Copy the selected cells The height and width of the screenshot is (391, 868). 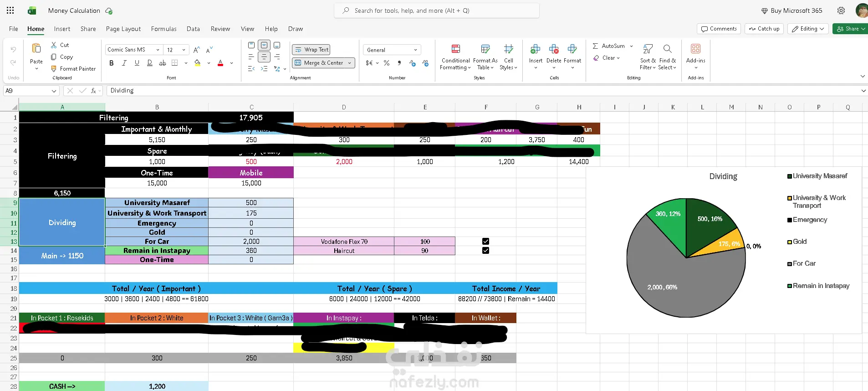(54, 57)
